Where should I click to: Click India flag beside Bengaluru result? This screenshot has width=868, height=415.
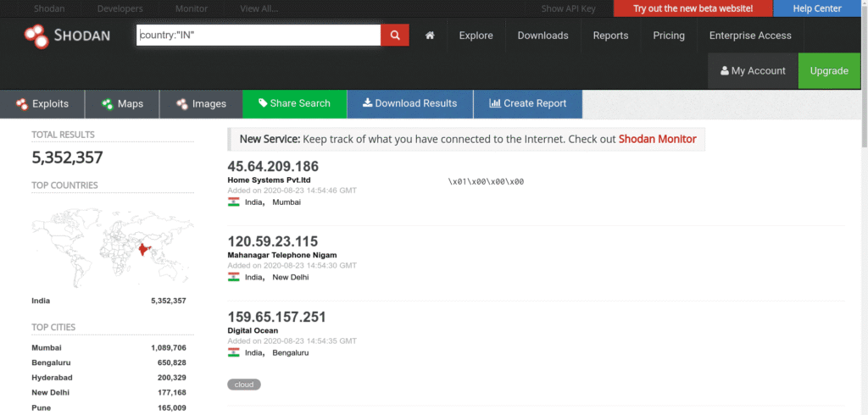click(x=233, y=352)
